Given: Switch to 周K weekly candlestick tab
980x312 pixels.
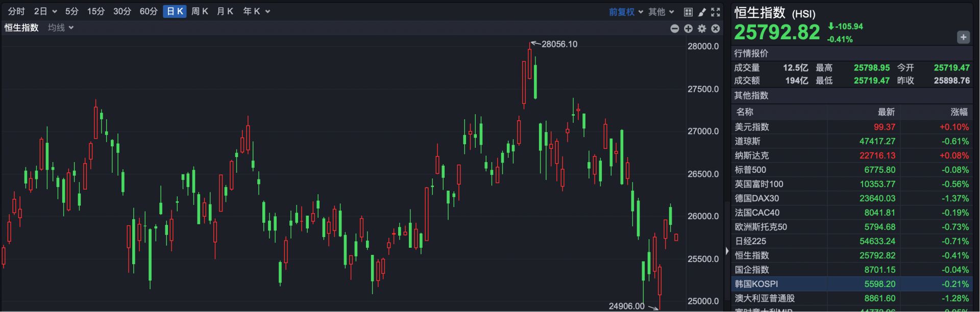Looking at the screenshot, I should tap(200, 11).
